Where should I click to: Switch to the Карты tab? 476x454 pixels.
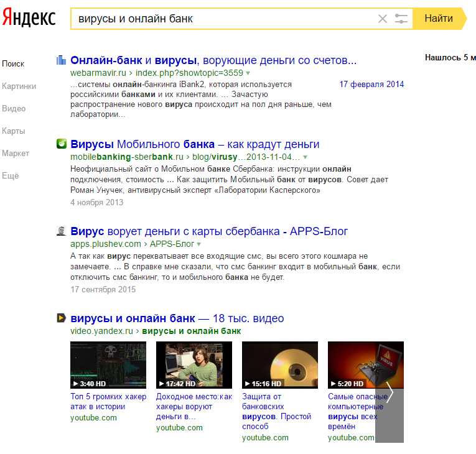(x=13, y=131)
